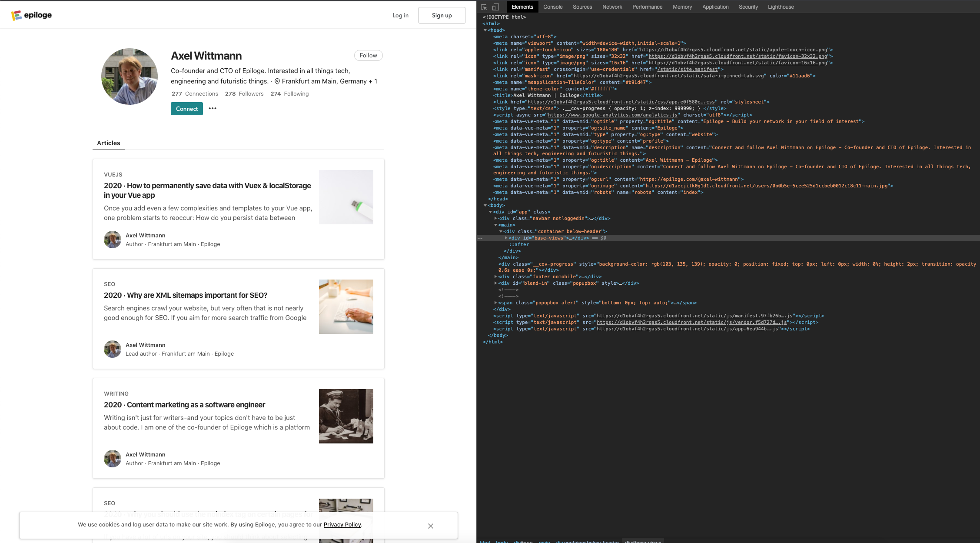Viewport: 980px width, 543px height.
Task: Open the 278 Followers list
Action: [244, 93]
